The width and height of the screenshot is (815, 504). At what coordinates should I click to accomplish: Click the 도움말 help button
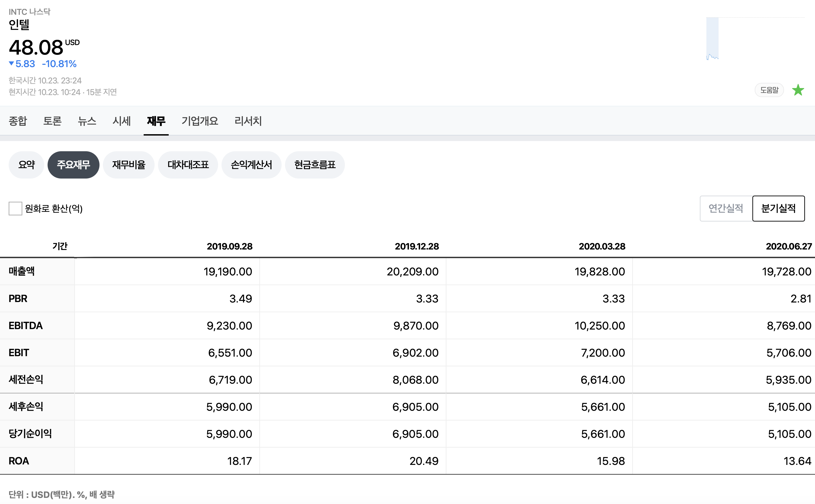click(x=769, y=90)
